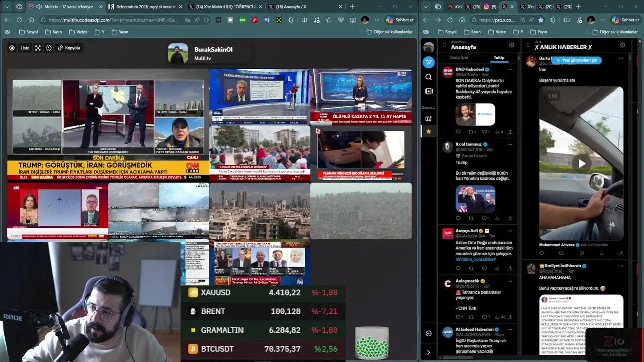Open more menu on Arapça Acil post
The width and height of the screenshot is (644, 362).
[x=510, y=231]
